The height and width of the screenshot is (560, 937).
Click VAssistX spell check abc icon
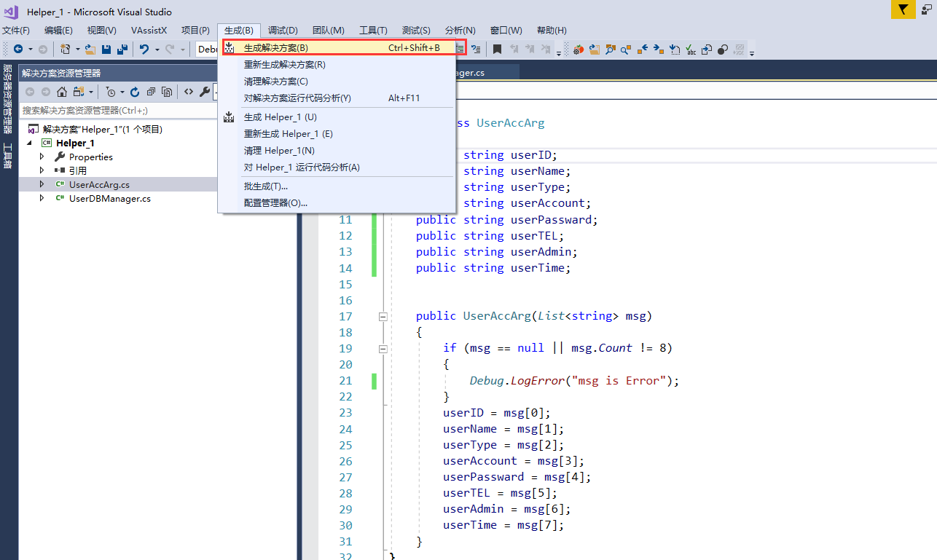coord(691,50)
